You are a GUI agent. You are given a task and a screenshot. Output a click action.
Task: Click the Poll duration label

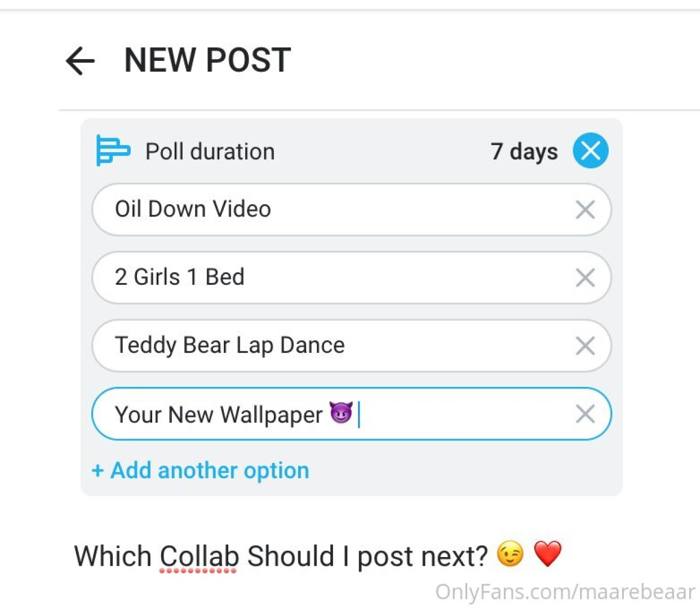pos(210,152)
